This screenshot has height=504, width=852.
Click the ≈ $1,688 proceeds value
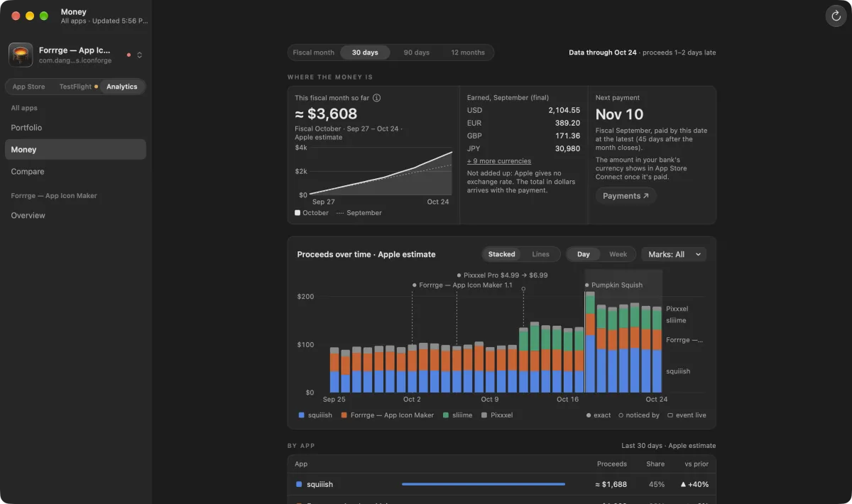click(x=611, y=484)
